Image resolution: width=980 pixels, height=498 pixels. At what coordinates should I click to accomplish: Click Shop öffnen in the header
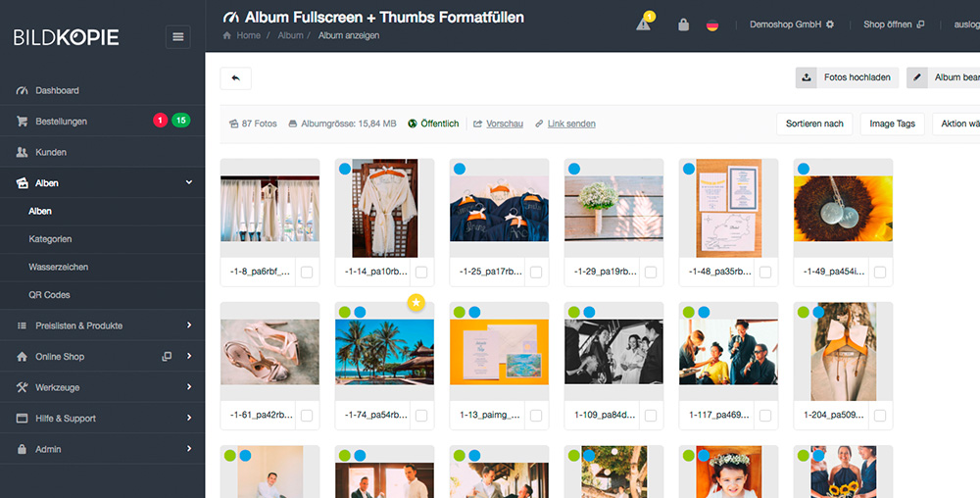(894, 25)
